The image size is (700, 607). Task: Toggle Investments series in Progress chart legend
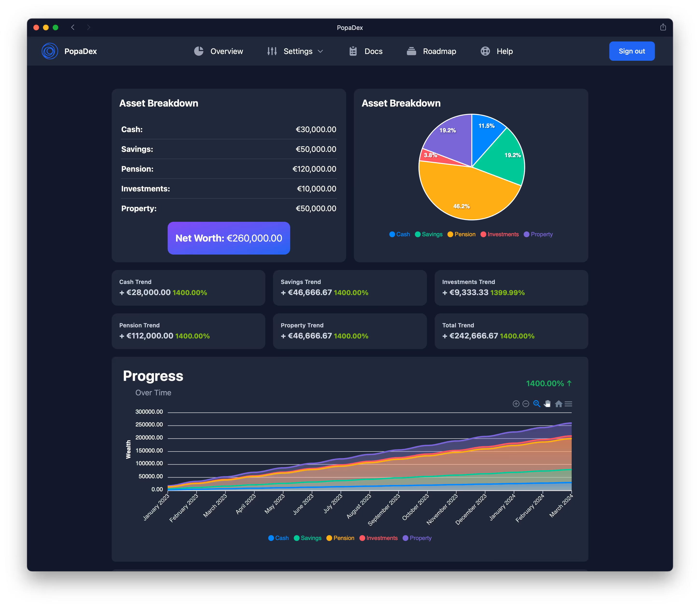378,538
